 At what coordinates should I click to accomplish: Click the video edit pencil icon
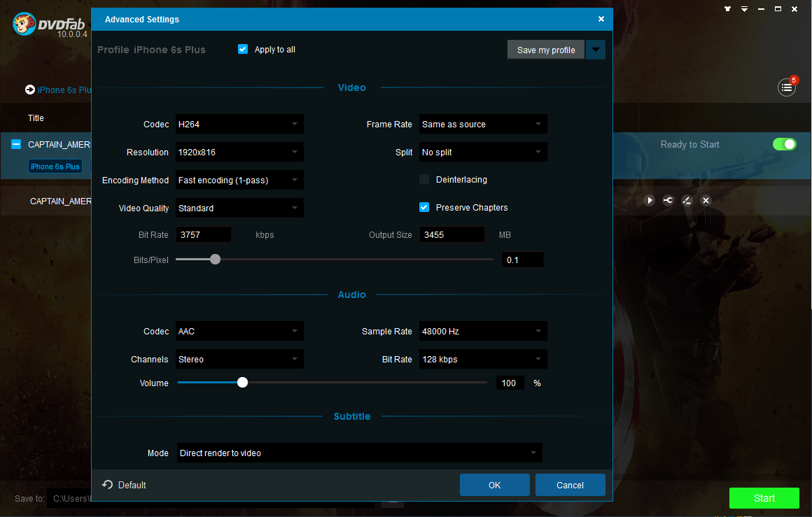(x=687, y=201)
